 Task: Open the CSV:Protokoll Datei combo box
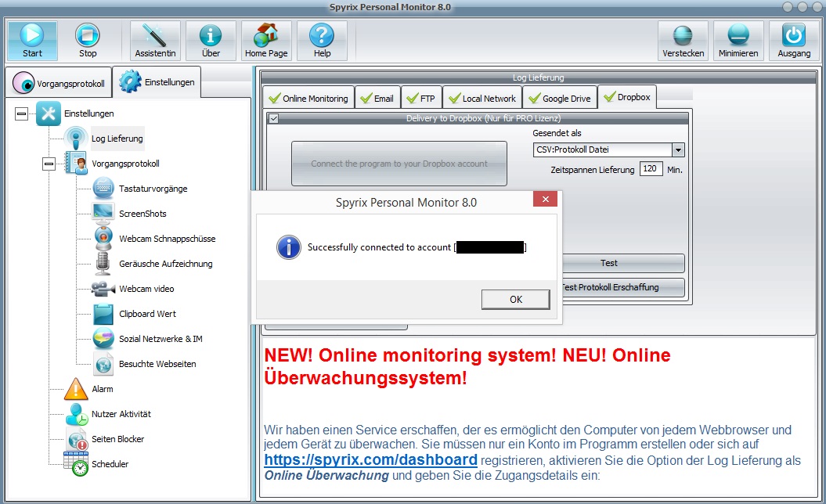(608, 150)
